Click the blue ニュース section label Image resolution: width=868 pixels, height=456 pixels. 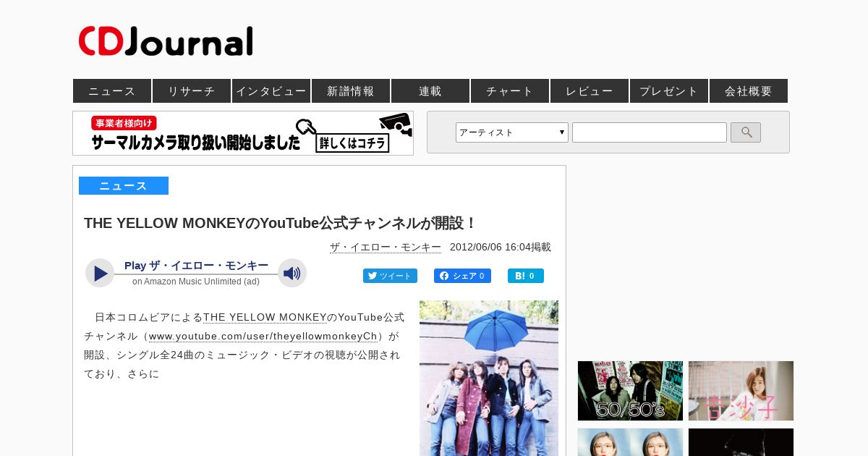pyautogui.click(x=124, y=186)
